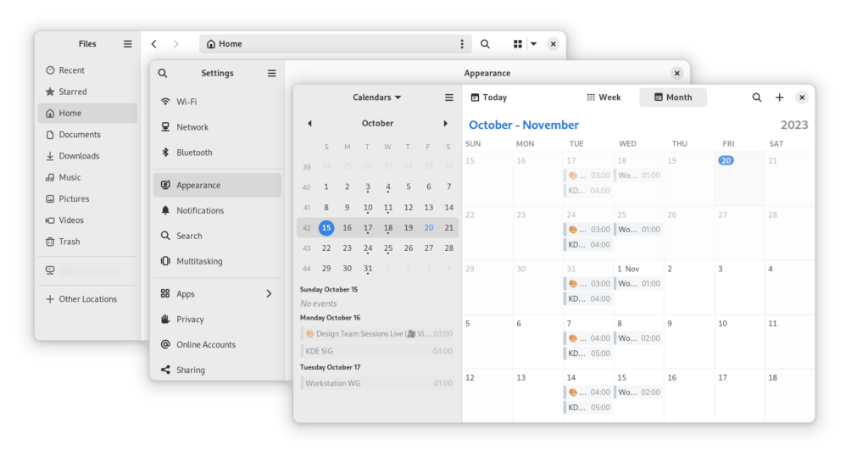The image size is (868, 462).
Task: Open the Home path options menu
Action: coord(462,44)
